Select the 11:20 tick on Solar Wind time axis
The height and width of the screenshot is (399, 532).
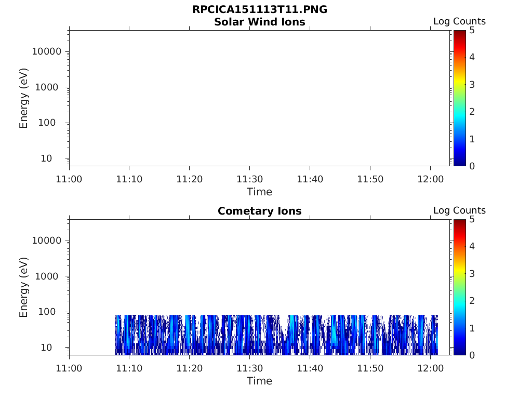[x=189, y=179]
